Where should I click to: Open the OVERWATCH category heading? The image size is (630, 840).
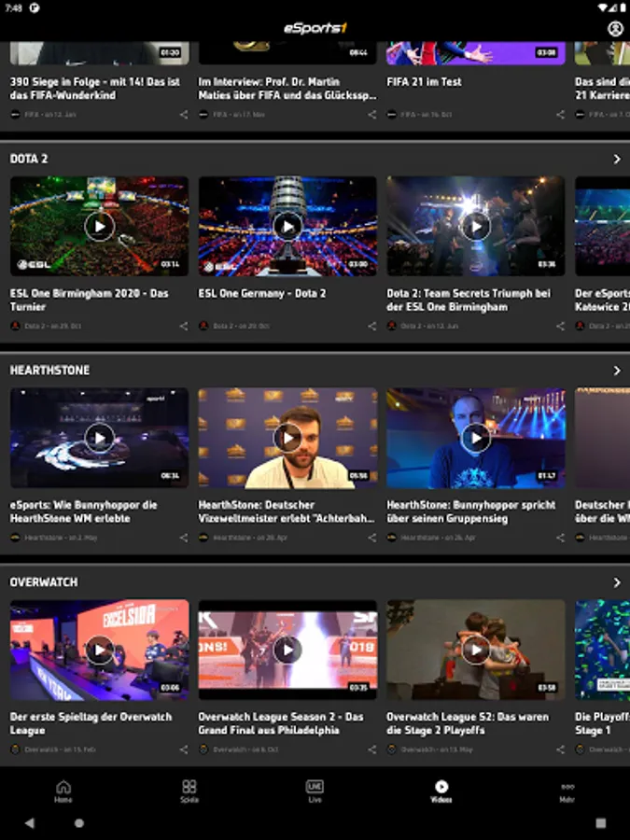pyautogui.click(x=43, y=582)
